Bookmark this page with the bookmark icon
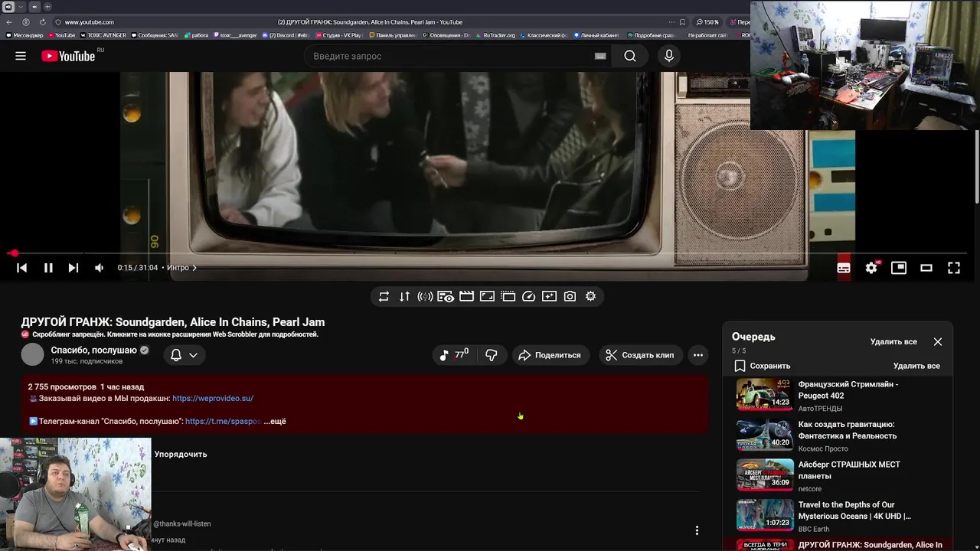 (682, 22)
